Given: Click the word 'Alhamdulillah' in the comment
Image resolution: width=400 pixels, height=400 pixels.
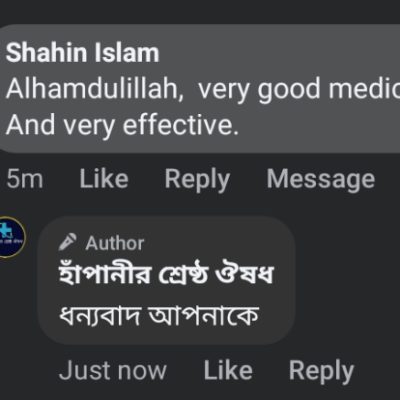Looking at the screenshot, I should tap(93, 89).
